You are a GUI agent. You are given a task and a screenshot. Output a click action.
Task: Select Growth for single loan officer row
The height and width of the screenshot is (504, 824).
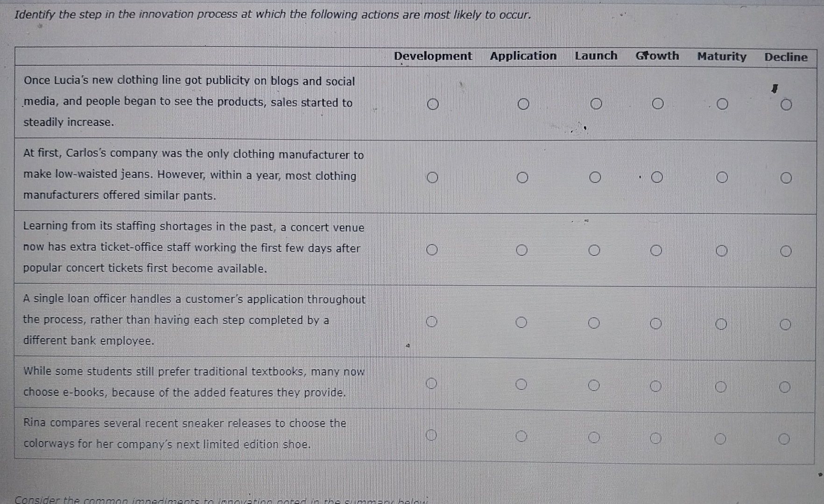tap(656, 323)
